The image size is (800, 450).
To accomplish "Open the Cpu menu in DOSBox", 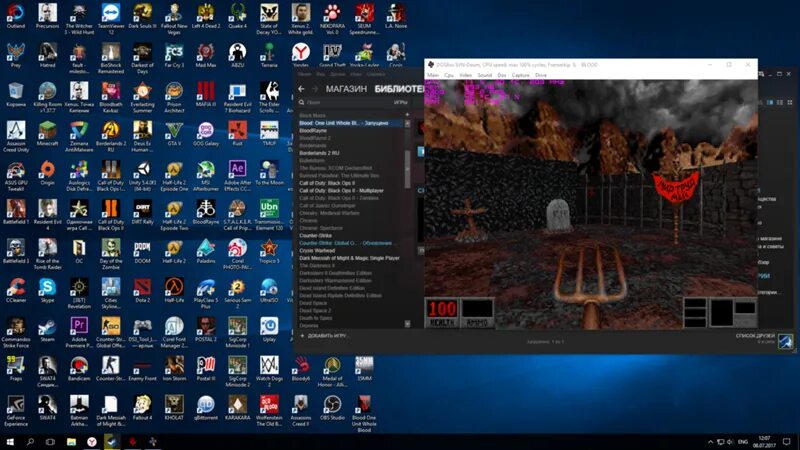I will pyautogui.click(x=449, y=75).
